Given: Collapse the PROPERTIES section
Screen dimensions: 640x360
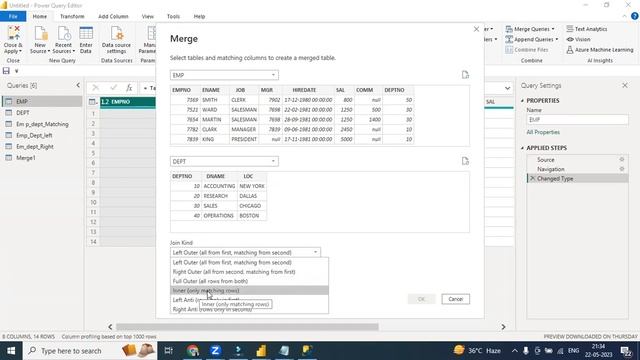Looking at the screenshot, I should [522, 100].
